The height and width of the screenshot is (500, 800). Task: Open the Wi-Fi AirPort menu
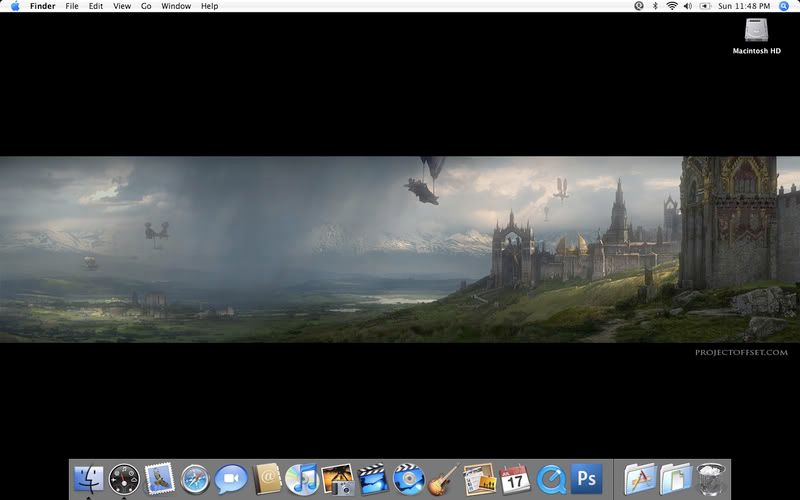[x=672, y=6]
